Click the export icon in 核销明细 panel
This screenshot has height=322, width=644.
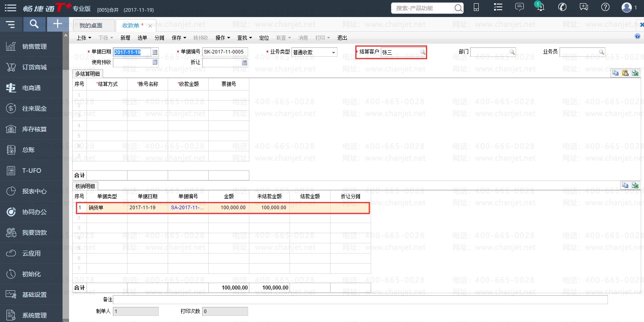[x=635, y=185]
